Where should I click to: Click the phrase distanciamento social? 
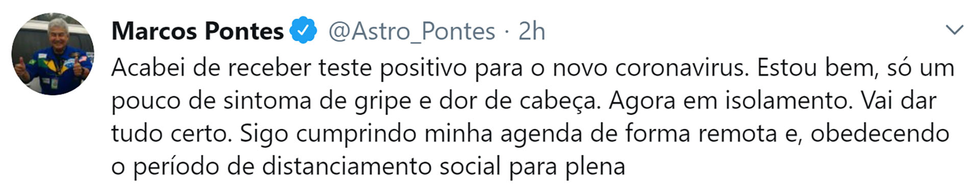[382, 166]
